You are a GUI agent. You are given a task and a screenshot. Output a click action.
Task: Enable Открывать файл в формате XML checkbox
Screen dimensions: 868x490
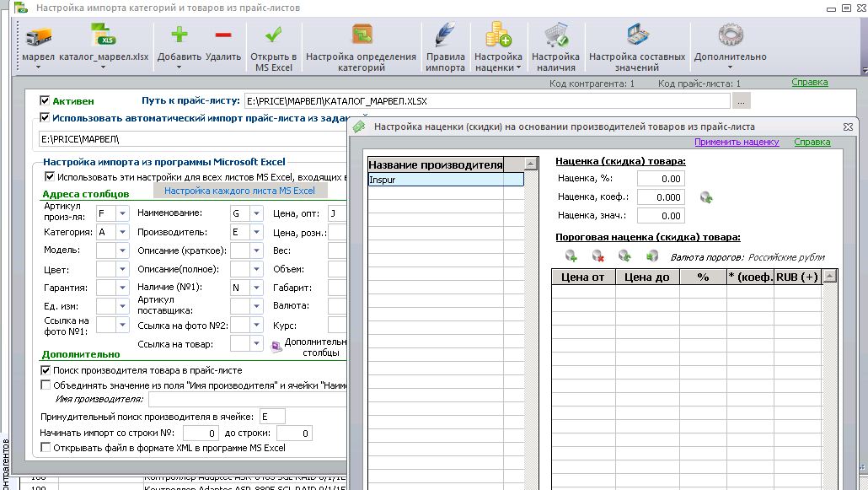46,448
